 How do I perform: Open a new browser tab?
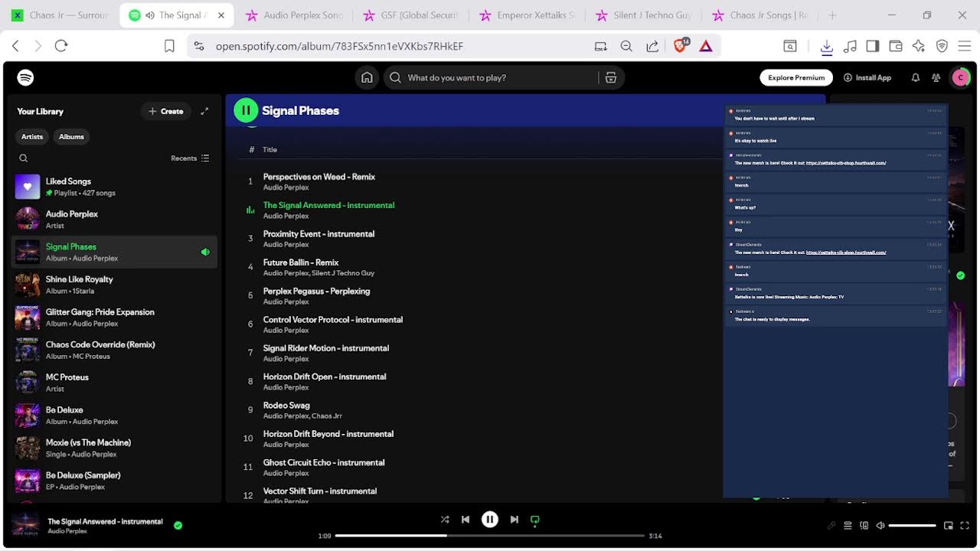(x=832, y=15)
